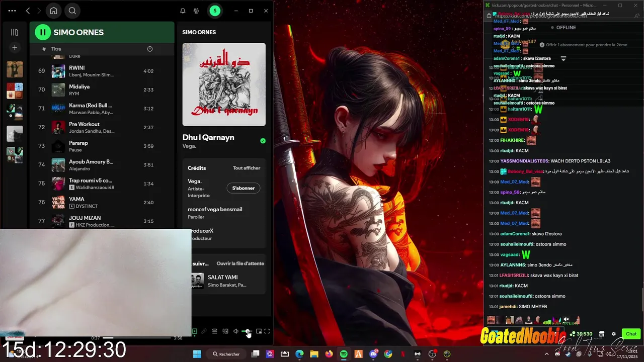Pause the SIMO ORNES playlist

click(x=43, y=32)
